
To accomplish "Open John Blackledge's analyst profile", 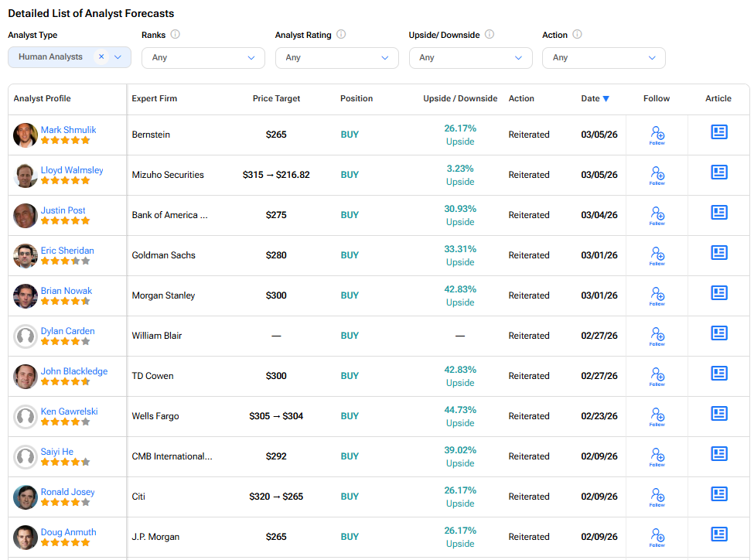I will click(x=73, y=370).
